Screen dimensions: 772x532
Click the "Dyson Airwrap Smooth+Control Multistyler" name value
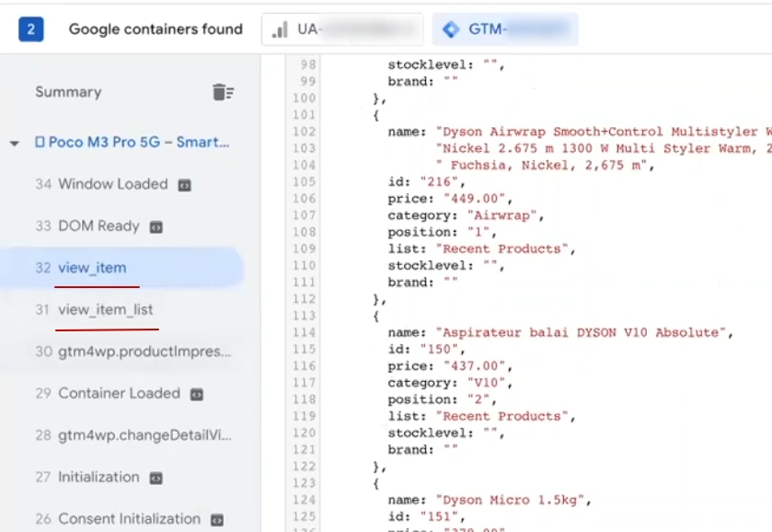coord(604,132)
